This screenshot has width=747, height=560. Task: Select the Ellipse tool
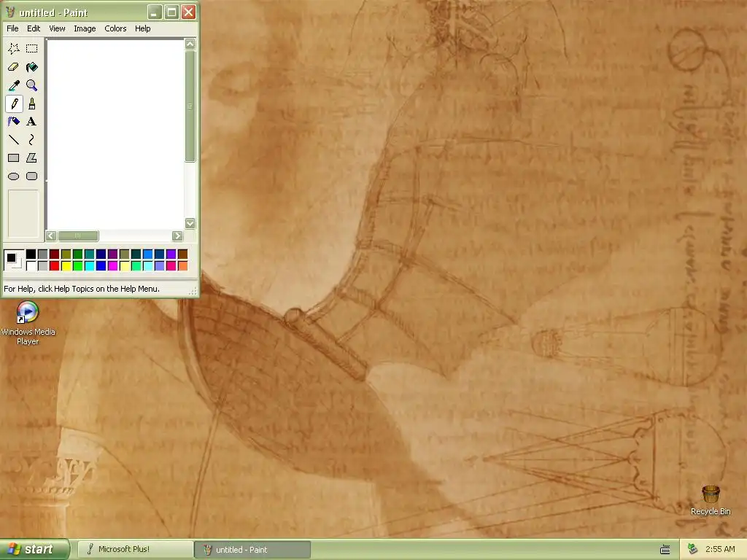14,176
